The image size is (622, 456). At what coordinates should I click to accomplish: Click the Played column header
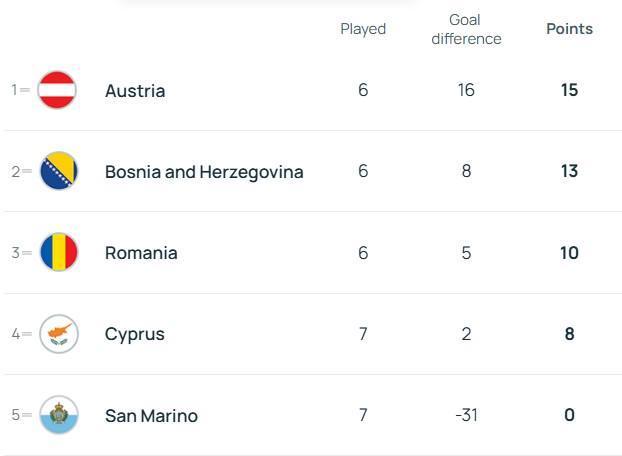point(363,29)
